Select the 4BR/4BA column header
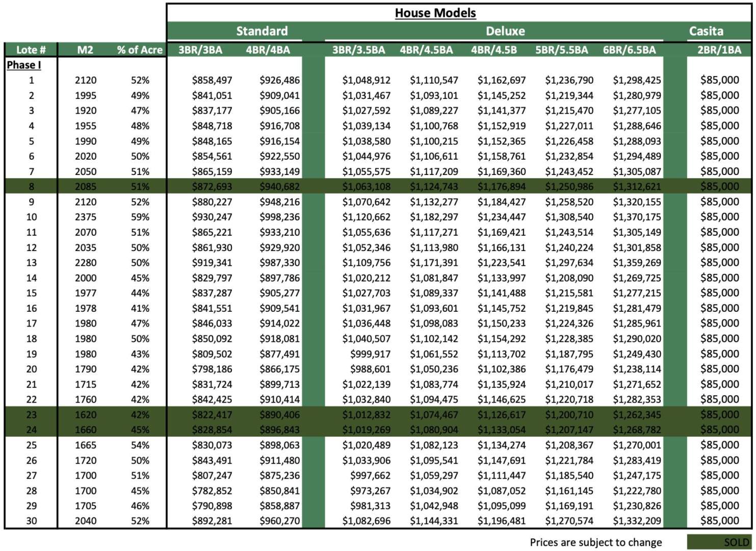The image size is (756, 551). tap(268, 50)
